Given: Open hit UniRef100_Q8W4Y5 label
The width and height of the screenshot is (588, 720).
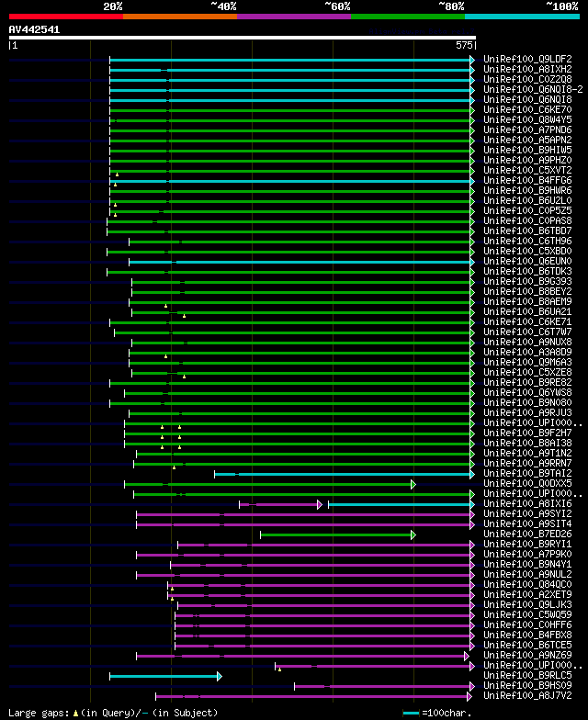Looking at the screenshot, I should (527, 119).
